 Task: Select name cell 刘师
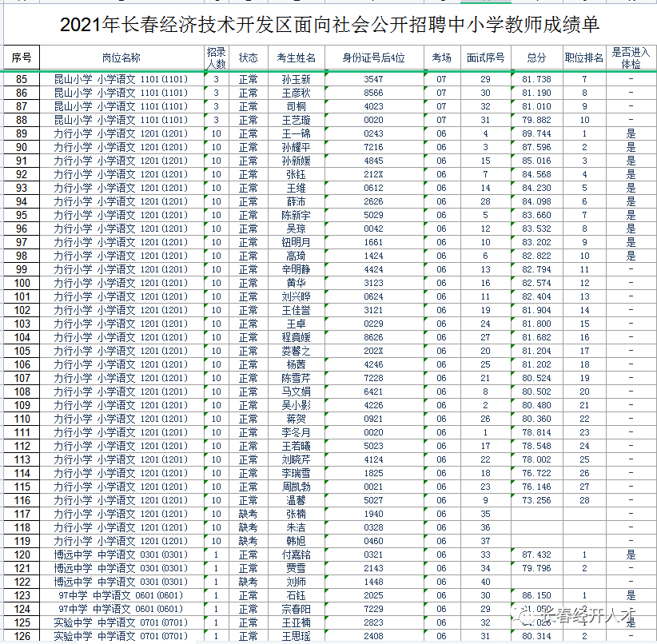[x=297, y=582]
